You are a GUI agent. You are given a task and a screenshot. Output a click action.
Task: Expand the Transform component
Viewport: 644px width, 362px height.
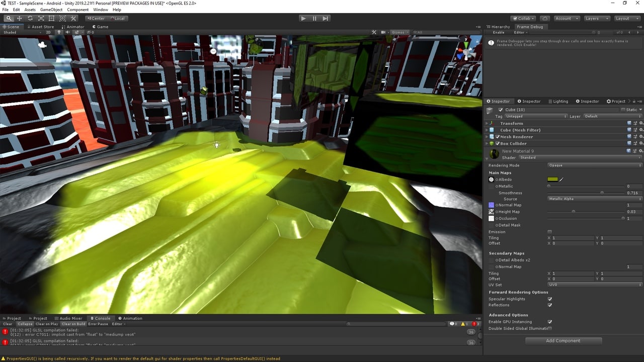[487, 123]
